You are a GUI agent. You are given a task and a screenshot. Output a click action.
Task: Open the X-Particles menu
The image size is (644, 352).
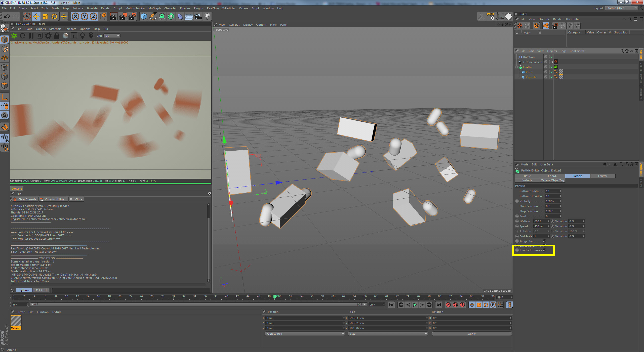pos(228,8)
